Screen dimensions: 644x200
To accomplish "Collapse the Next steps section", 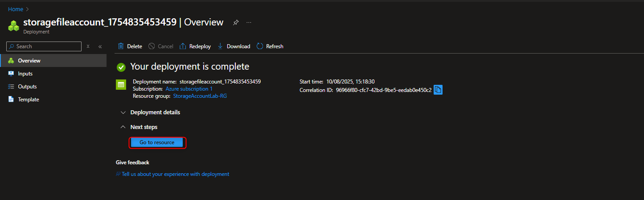I will click(x=139, y=127).
